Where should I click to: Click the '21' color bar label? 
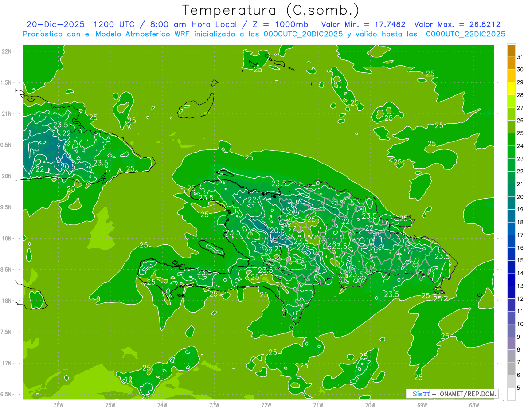click(520, 184)
